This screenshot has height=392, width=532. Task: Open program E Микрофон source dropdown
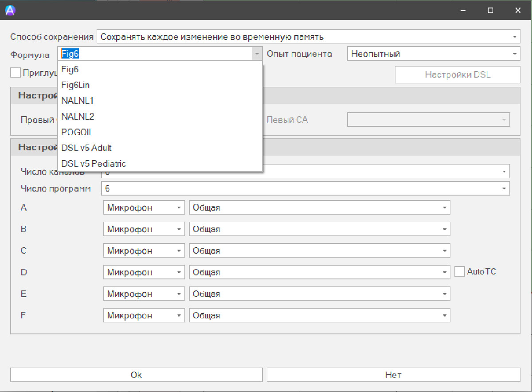click(x=144, y=294)
